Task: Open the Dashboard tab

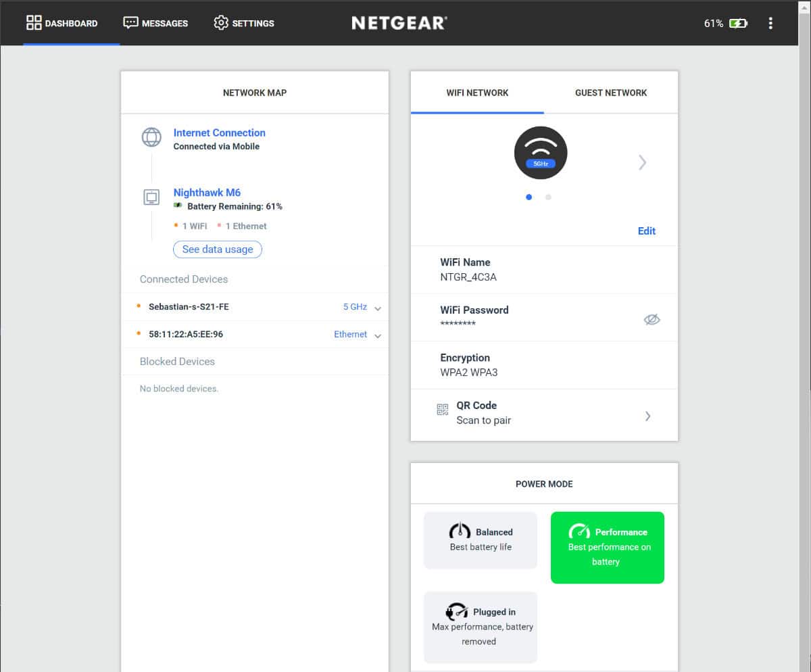Action: click(62, 23)
